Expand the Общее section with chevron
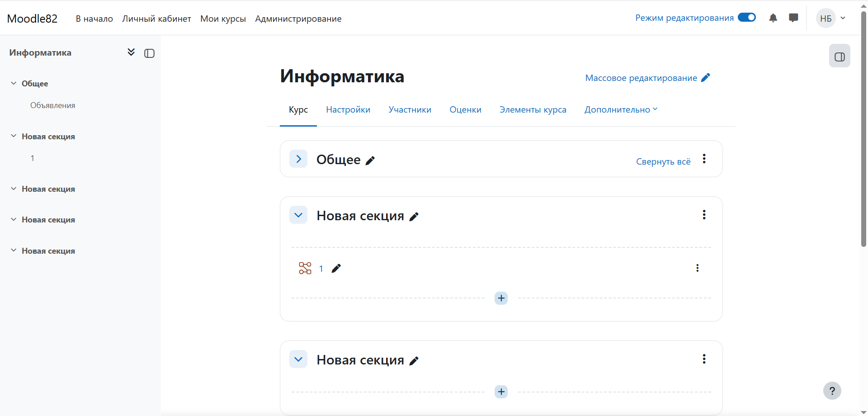868x416 pixels. 298,159
